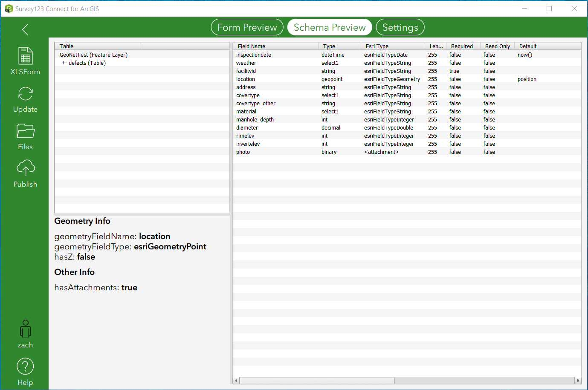Click the back arrow icon

click(25, 29)
